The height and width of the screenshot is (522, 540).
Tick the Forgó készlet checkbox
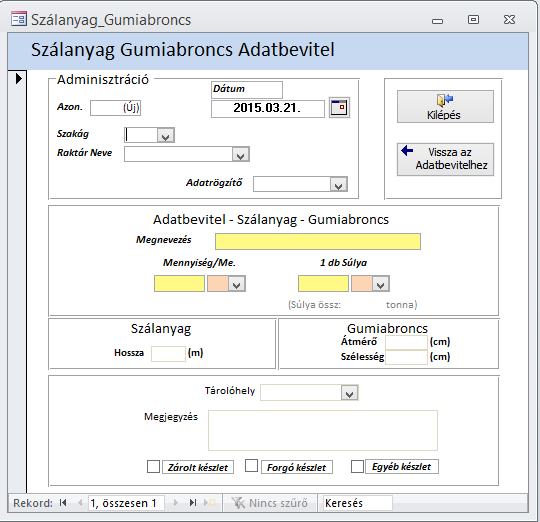pos(251,466)
